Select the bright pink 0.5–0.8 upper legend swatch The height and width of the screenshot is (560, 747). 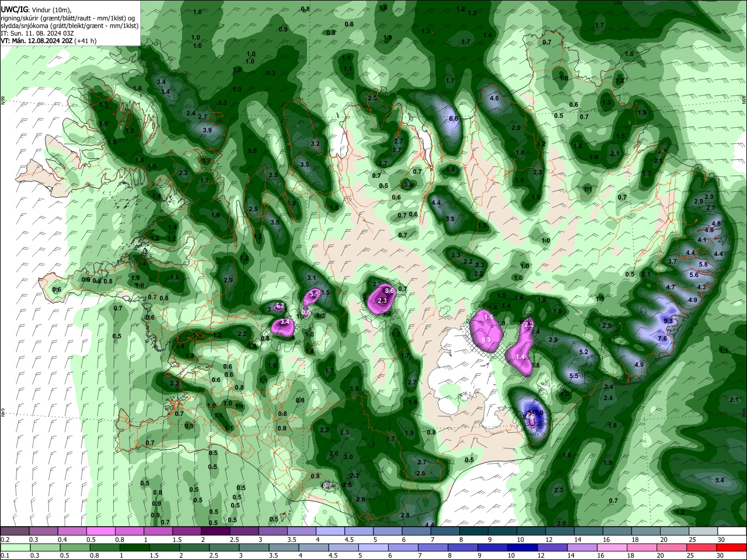coord(100,531)
